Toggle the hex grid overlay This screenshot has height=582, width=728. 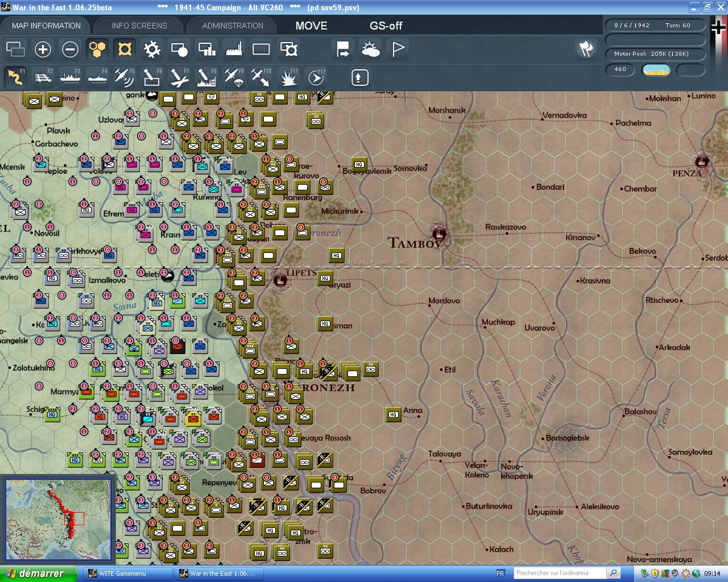pyautogui.click(x=97, y=49)
